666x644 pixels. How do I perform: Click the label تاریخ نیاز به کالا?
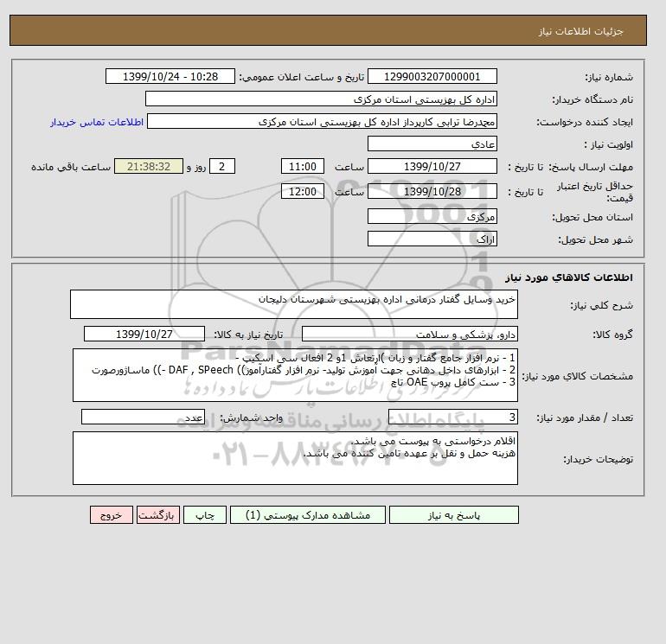[x=248, y=335]
